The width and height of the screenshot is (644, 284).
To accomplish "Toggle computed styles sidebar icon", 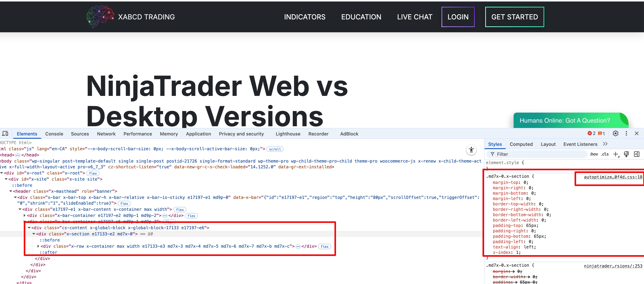I will pyautogui.click(x=637, y=154).
